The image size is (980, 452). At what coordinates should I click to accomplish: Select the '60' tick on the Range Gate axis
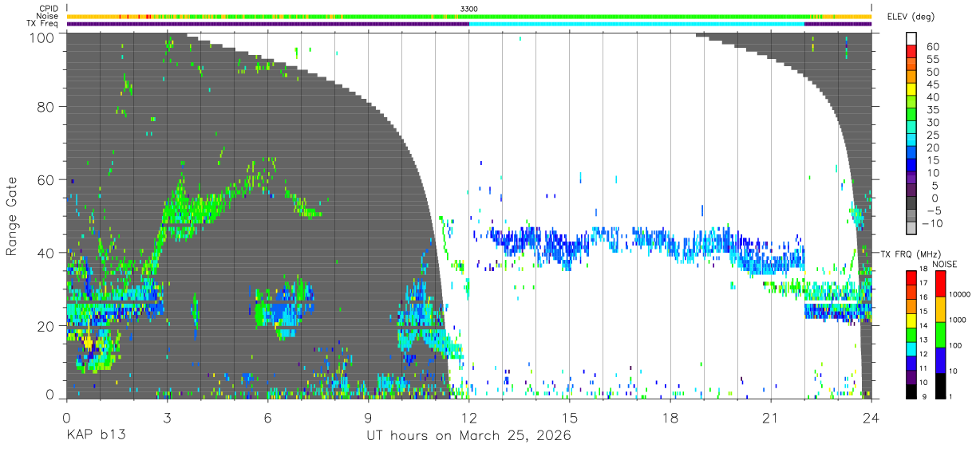click(x=47, y=179)
